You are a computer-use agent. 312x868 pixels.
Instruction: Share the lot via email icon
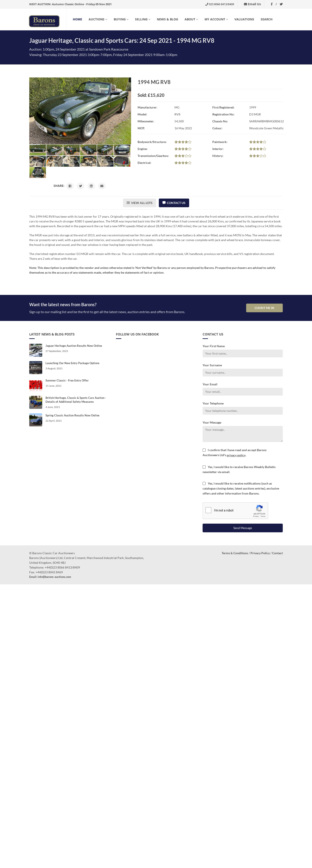(x=102, y=186)
